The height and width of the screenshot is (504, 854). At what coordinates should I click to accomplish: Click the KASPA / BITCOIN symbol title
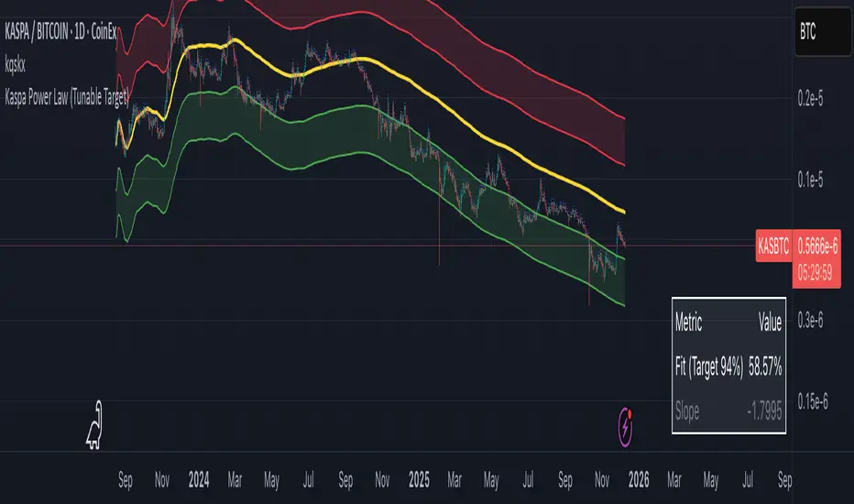pyautogui.click(x=60, y=32)
